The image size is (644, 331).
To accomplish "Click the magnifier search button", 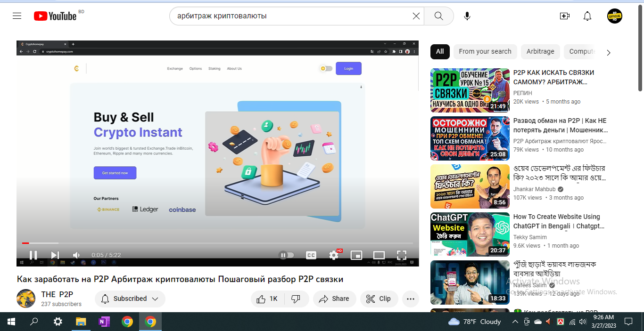I will click(439, 16).
